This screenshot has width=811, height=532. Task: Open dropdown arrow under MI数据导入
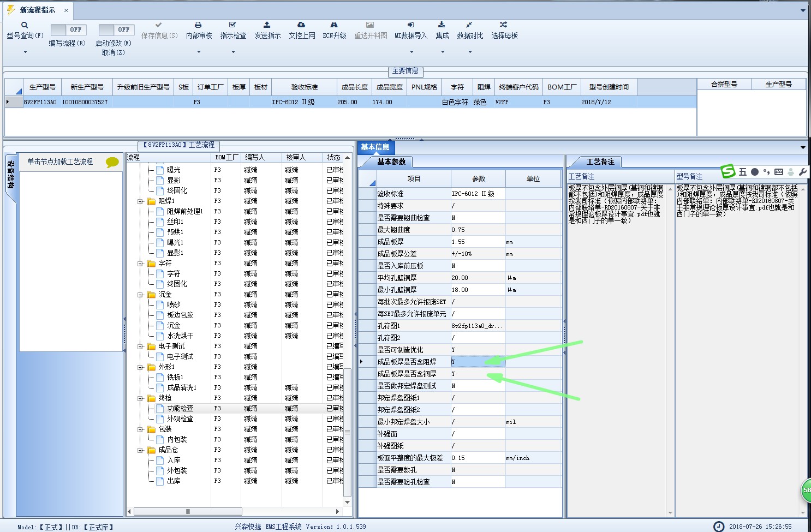(412, 52)
